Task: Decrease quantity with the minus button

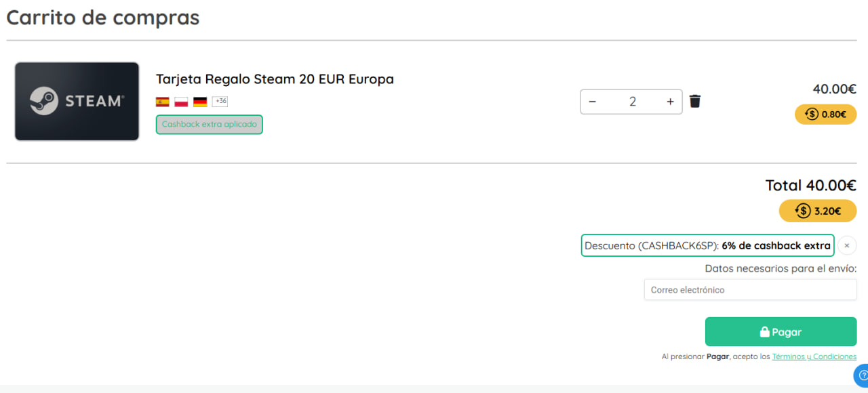Action: (593, 102)
